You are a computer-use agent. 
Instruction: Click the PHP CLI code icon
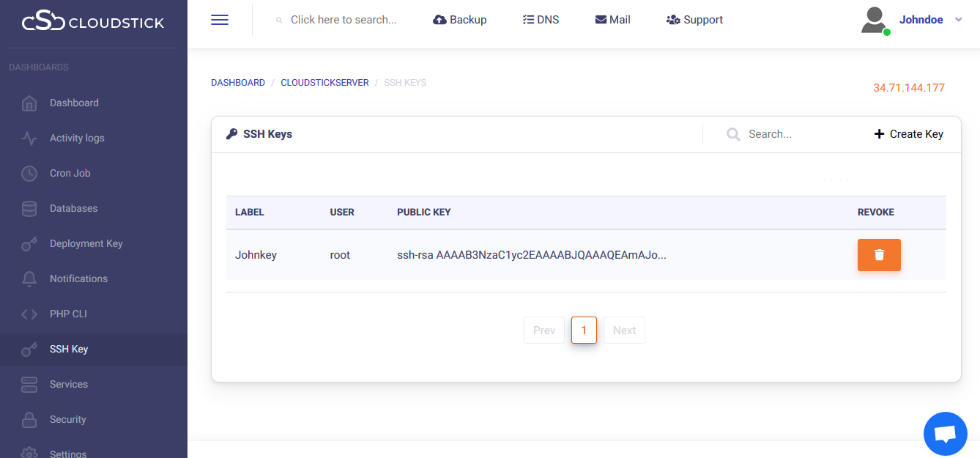[29, 314]
